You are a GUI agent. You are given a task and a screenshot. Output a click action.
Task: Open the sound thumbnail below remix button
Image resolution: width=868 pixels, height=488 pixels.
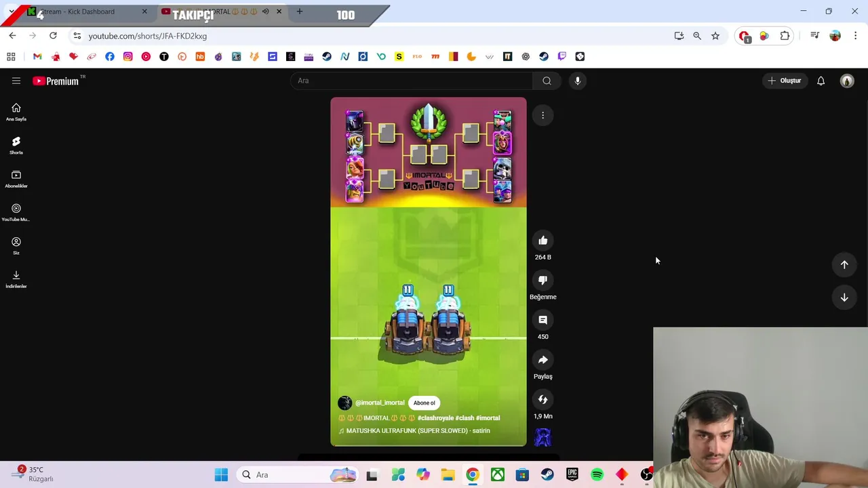tap(542, 437)
